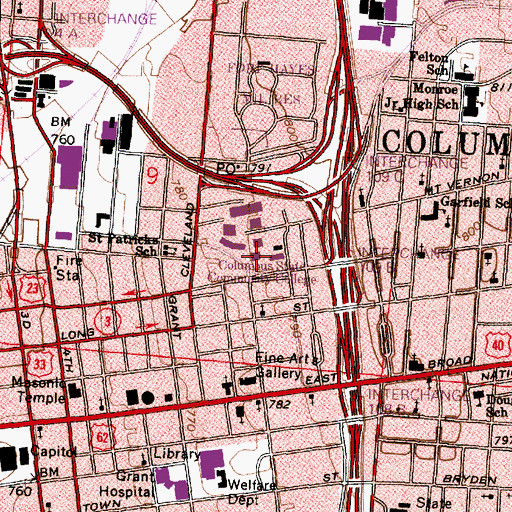Click the purple building next to Library label
512x512 pixels.
(212, 464)
